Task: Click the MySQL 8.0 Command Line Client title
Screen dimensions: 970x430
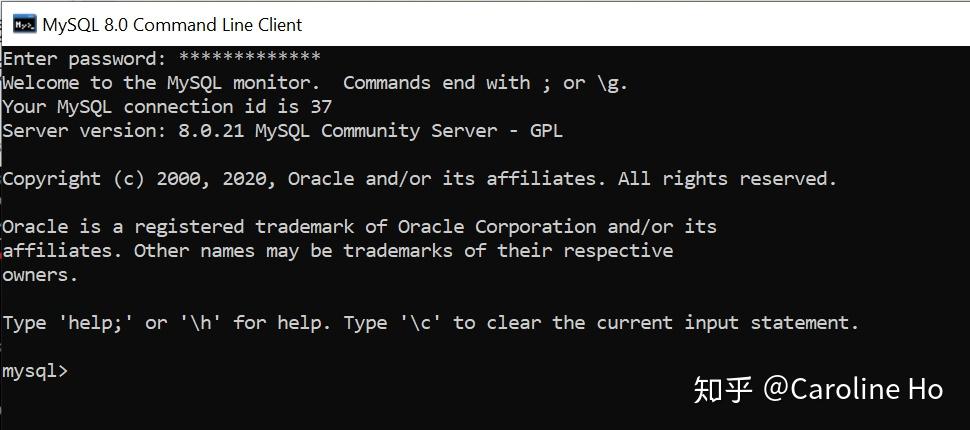Action: [171, 24]
